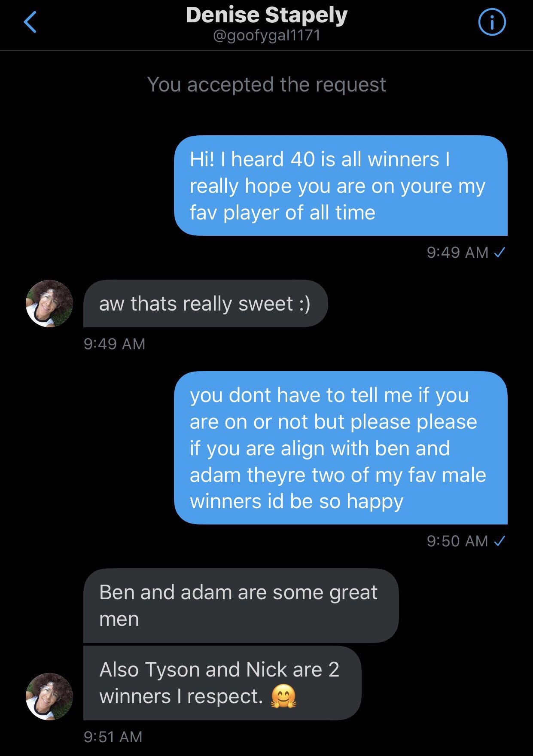Open the conversation info icon
The height and width of the screenshot is (756, 533).
[492, 22]
